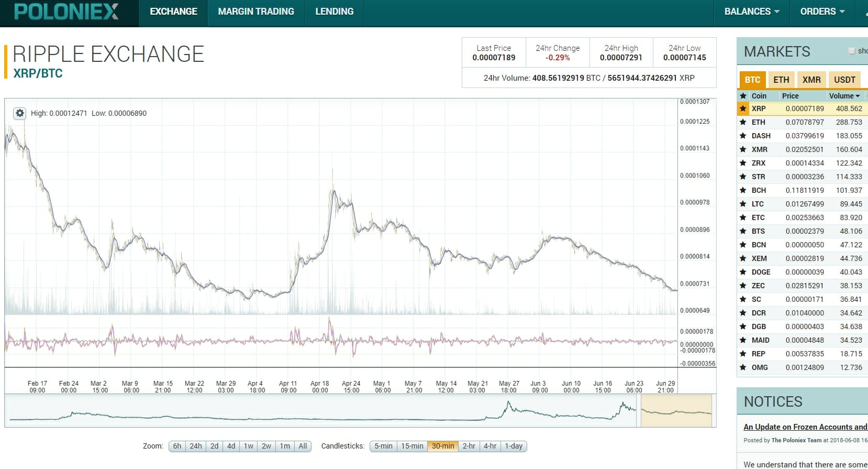The height and width of the screenshot is (469, 868).
Task: Open the Balances dropdown menu
Action: (752, 12)
